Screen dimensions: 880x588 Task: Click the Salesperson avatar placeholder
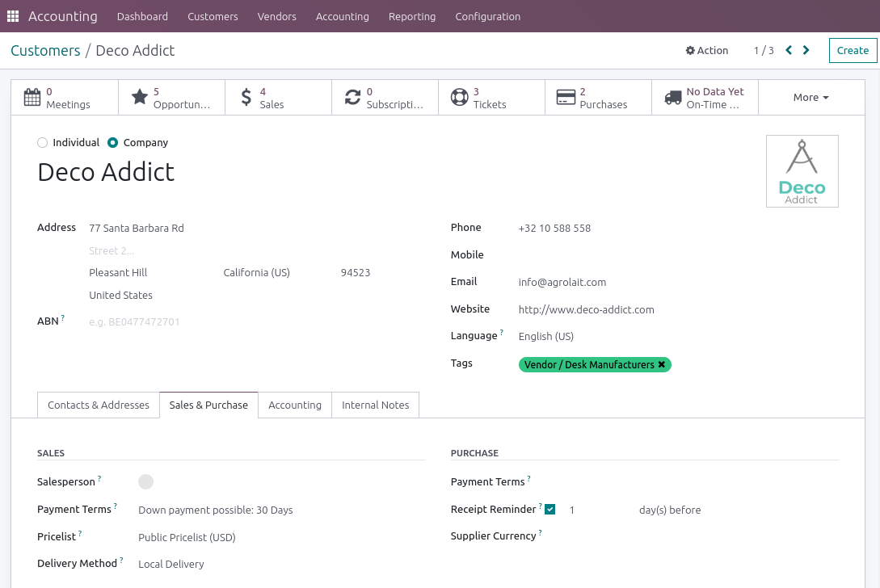146,481
